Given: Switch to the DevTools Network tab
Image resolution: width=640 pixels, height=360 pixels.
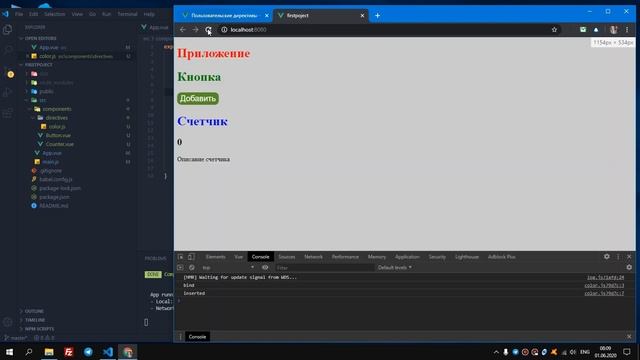Looking at the screenshot, I should 313,257.
